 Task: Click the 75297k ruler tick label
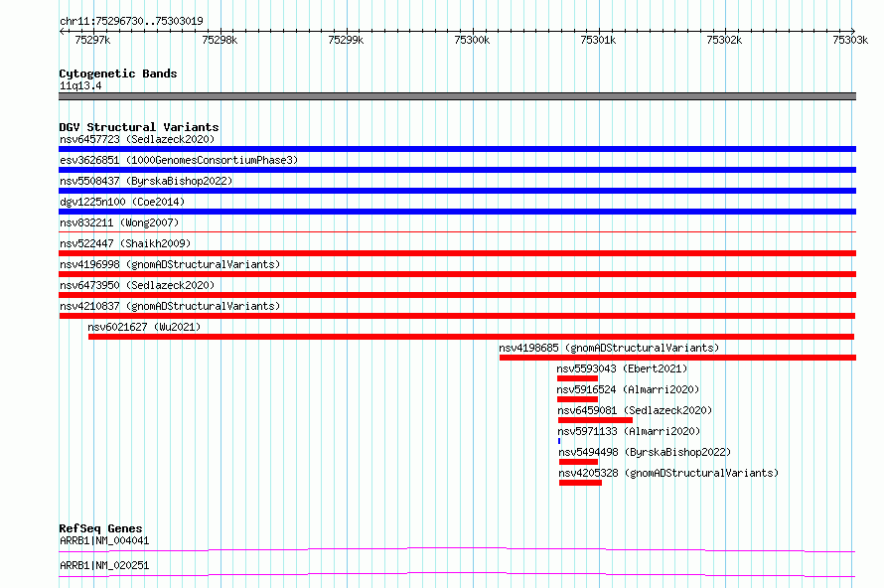tap(92, 40)
